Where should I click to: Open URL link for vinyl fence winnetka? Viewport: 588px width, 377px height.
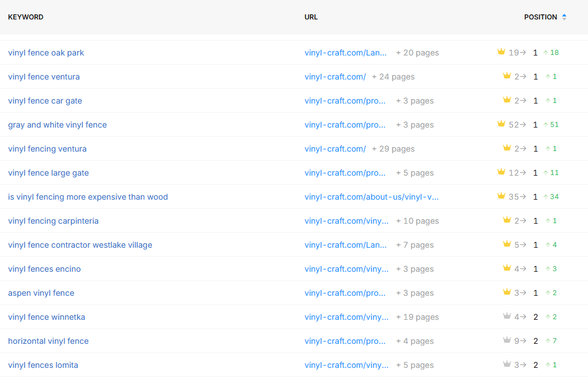(346, 318)
